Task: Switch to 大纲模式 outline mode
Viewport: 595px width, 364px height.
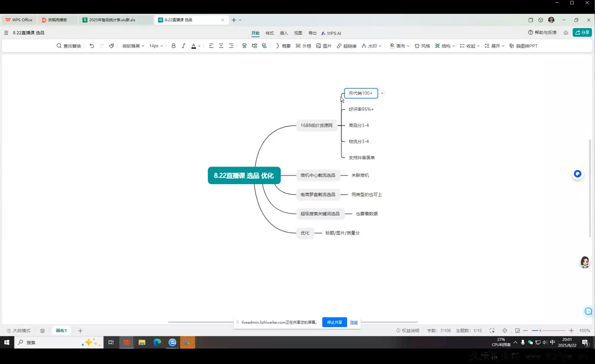Action: [18, 331]
